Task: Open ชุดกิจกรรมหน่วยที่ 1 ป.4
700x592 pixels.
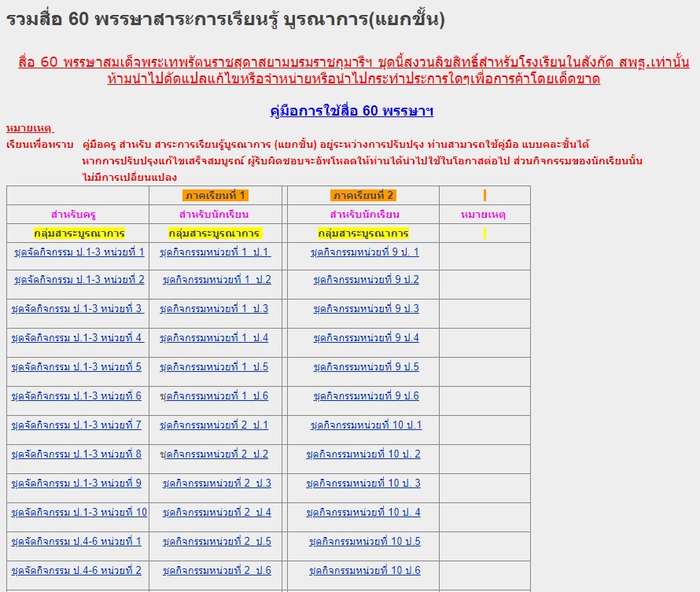Action: (x=214, y=338)
